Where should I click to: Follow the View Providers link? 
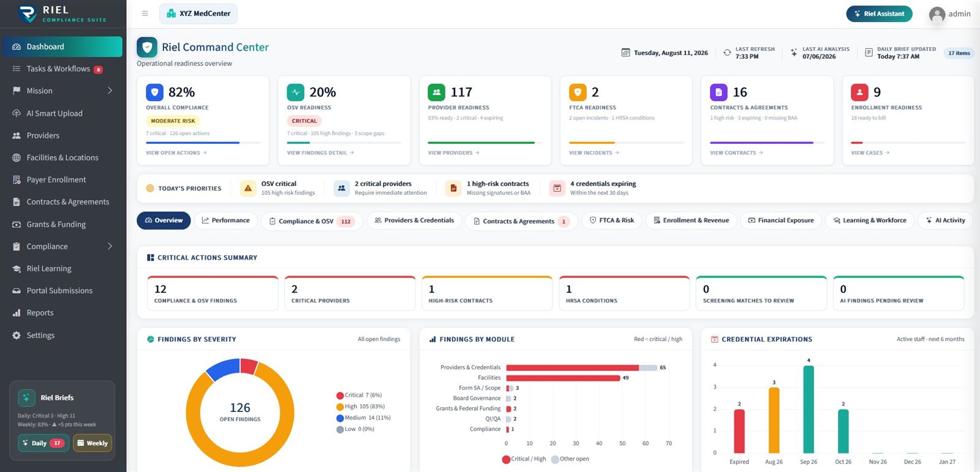(x=454, y=152)
